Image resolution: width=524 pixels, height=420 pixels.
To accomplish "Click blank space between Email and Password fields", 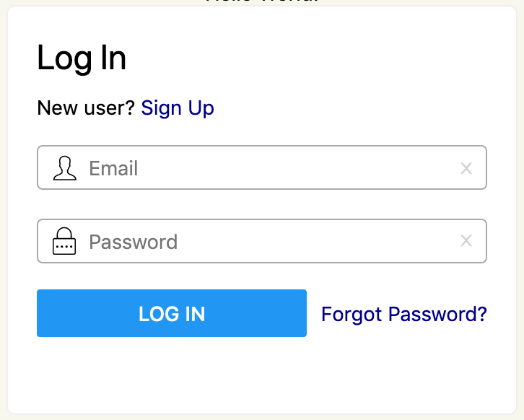I will (x=262, y=204).
